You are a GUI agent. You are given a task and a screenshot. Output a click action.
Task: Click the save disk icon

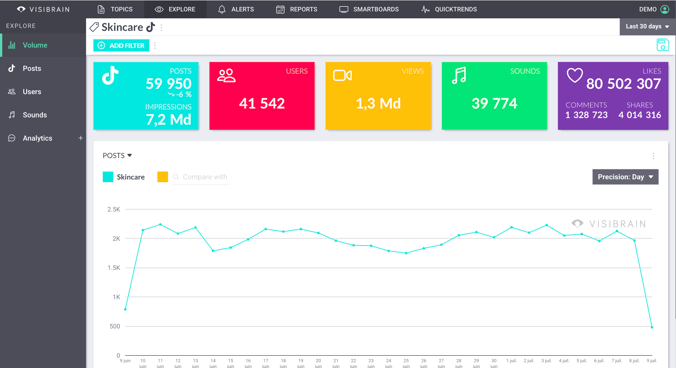point(662,45)
